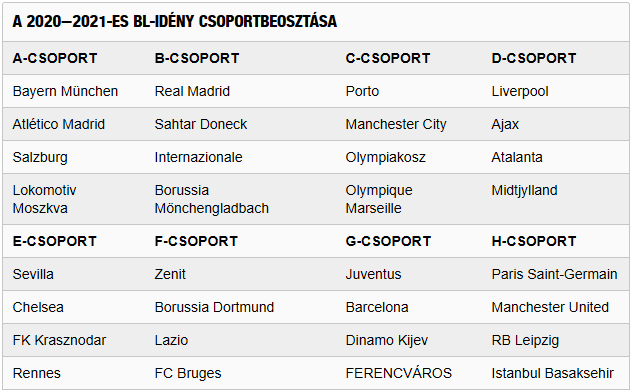Select the FERENCVÁROS entry
Screen dimensions: 630x391
pyautogui.click(x=399, y=373)
